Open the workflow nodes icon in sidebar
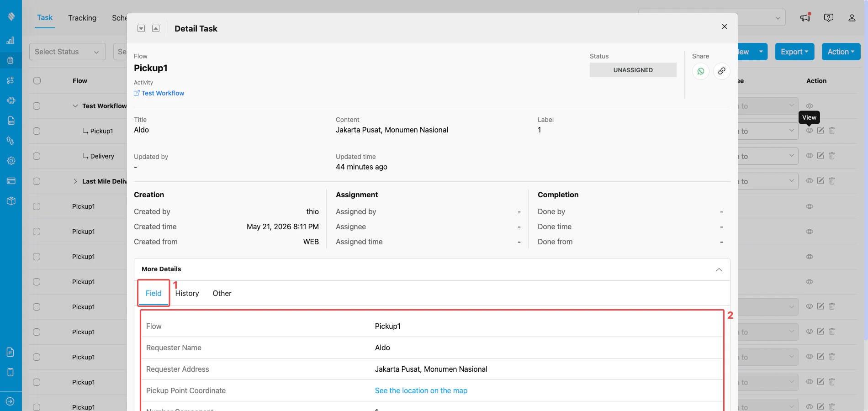This screenshot has height=411, width=868. [11, 80]
